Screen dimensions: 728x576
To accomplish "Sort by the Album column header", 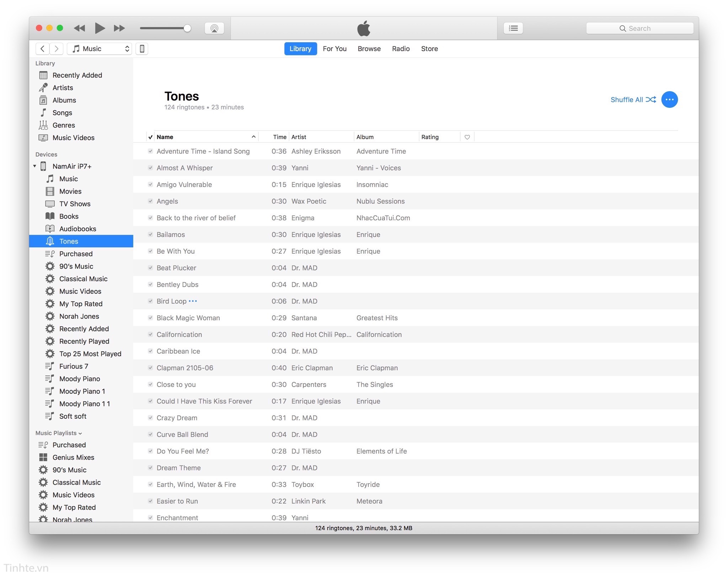I will 386,137.
